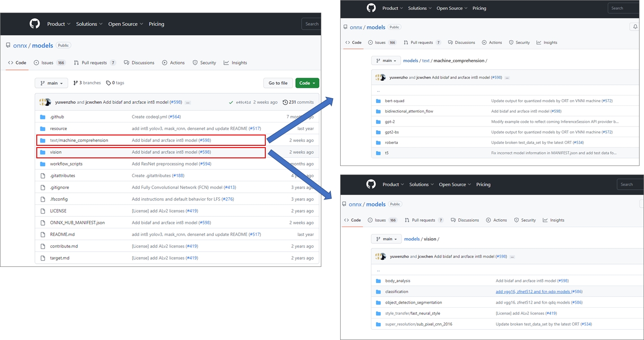Image resolution: width=644 pixels, height=340 pixels.
Task: Click the folder icon for roberta
Action: (x=378, y=143)
